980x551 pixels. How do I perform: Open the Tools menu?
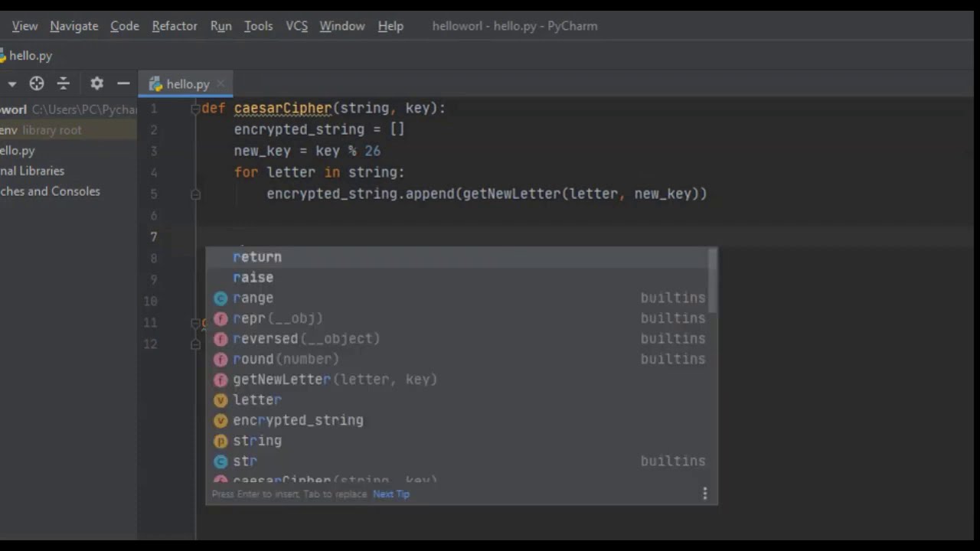tap(259, 26)
